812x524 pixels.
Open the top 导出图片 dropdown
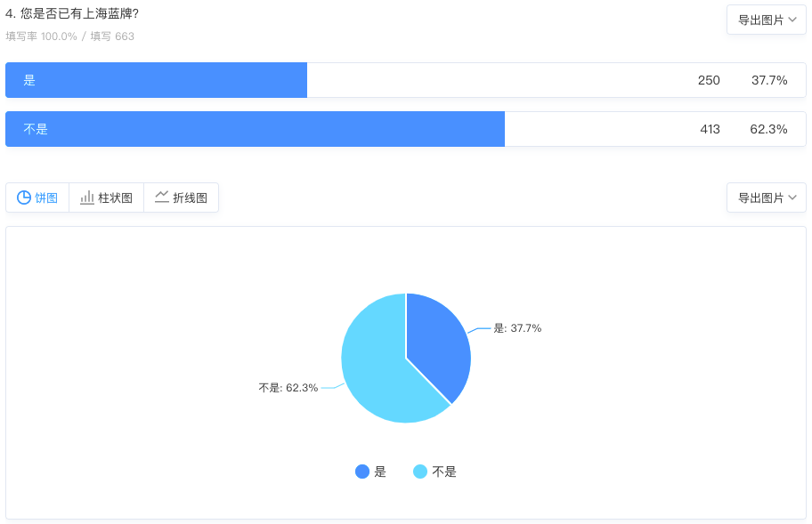[x=767, y=20]
